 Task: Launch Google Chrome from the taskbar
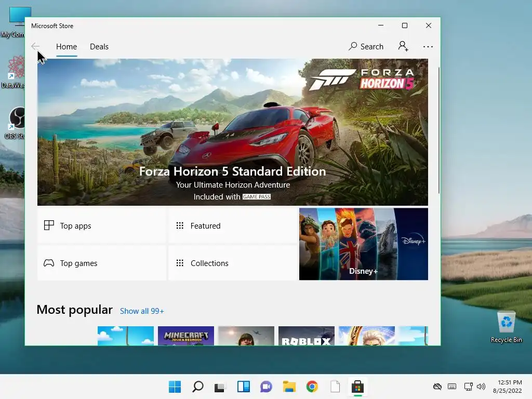(x=312, y=387)
